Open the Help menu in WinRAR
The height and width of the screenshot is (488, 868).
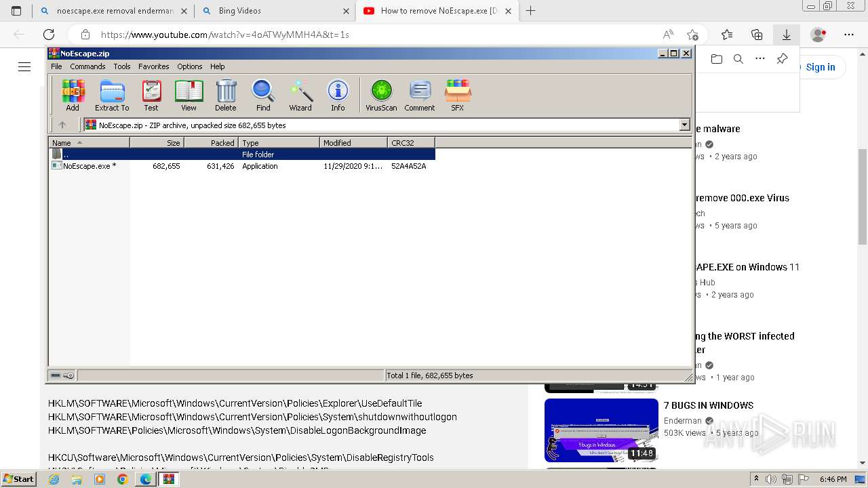coord(217,66)
